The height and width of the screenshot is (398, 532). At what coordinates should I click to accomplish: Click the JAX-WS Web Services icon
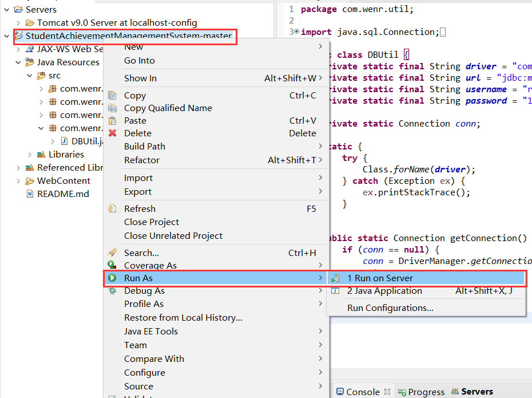(30, 49)
